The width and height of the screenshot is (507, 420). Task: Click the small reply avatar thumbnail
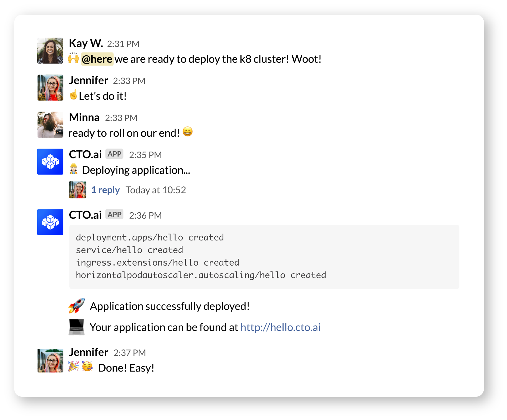click(x=78, y=190)
